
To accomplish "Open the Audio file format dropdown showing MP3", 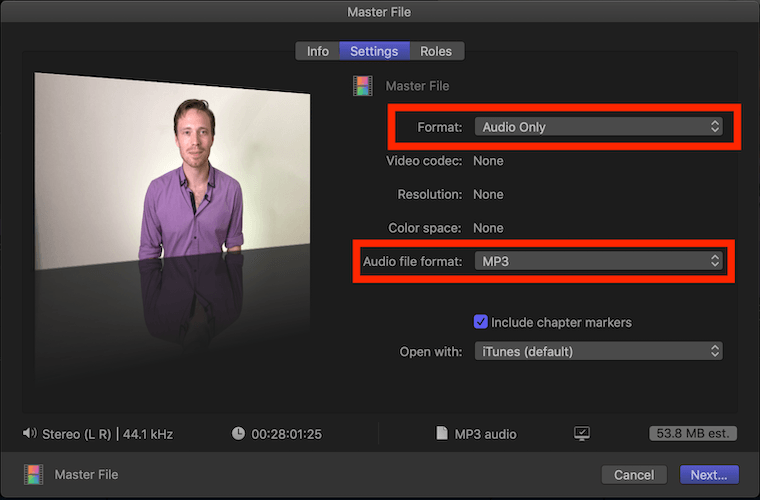I will point(599,261).
